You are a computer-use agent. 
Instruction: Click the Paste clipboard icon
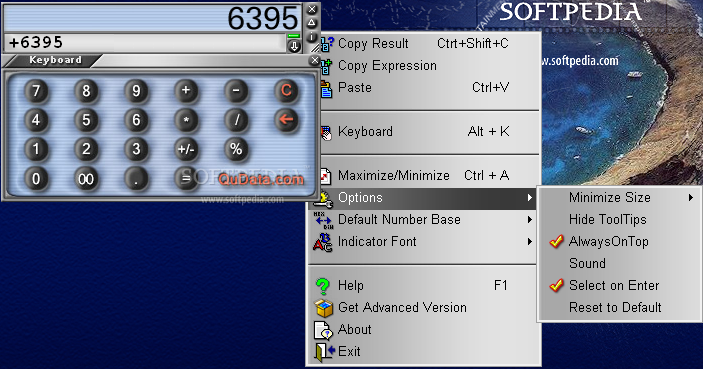tap(326, 88)
